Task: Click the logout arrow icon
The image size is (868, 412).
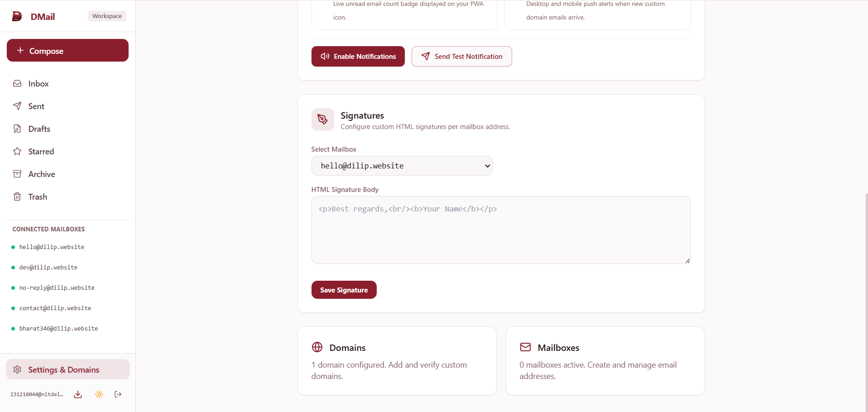Action: point(118,394)
